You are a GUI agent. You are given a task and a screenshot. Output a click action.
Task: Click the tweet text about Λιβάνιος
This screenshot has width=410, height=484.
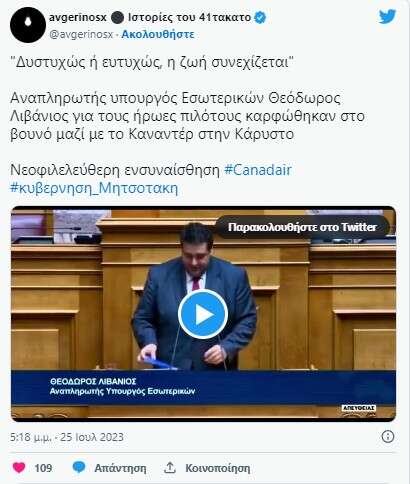click(x=187, y=116)
